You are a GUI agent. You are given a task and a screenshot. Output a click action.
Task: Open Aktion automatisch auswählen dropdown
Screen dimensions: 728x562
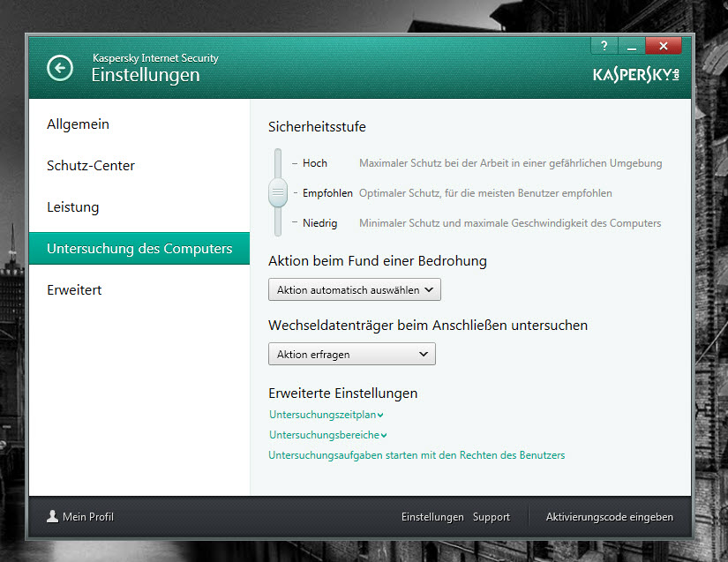354,289
